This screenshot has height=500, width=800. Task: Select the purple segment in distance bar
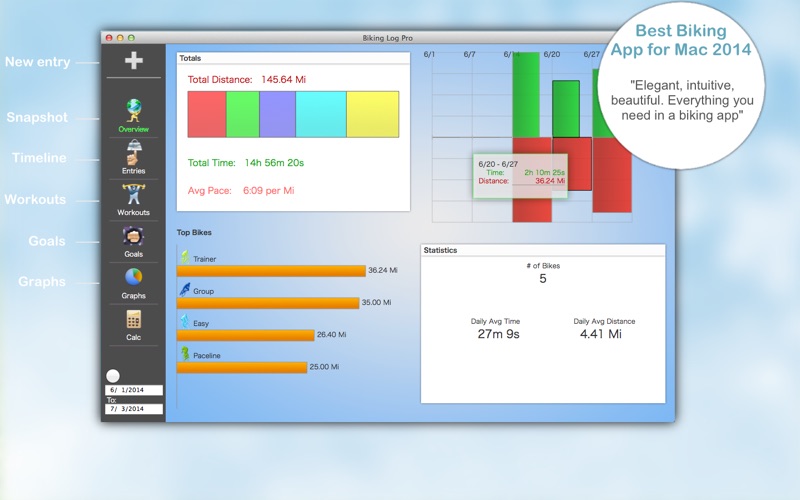(278, 114)
